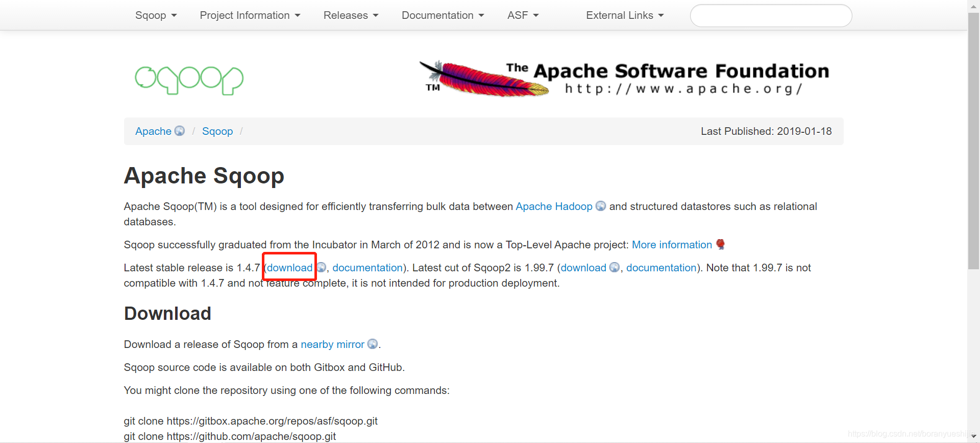980x443 pixels.
Task: Open the 1.99.7 documentation link
Action: tap(661, 268)
